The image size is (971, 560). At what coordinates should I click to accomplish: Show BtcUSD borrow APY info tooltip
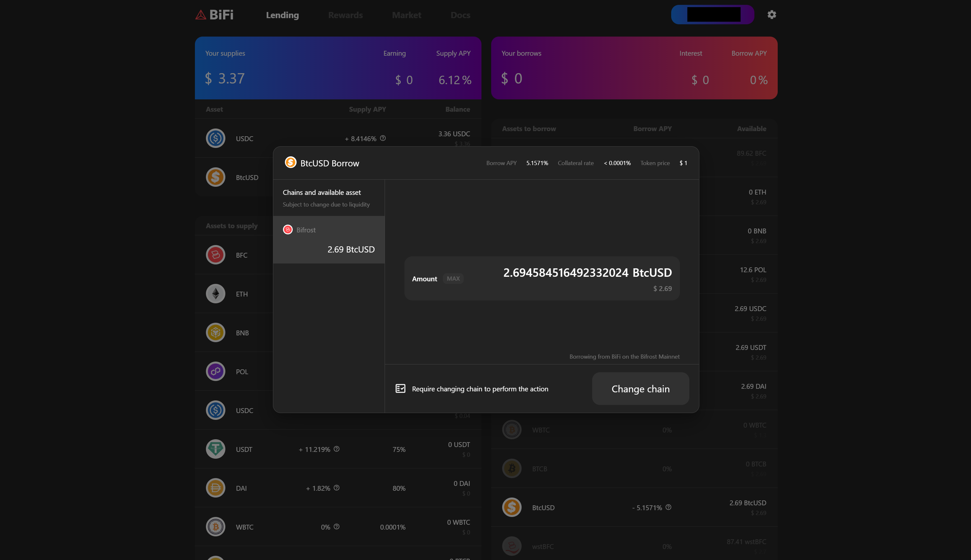669,507
